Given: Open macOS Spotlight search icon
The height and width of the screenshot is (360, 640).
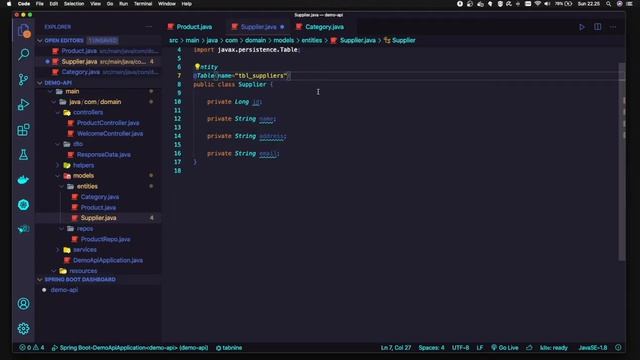Looking at the screenshot, I should click(x=609, y=4).
